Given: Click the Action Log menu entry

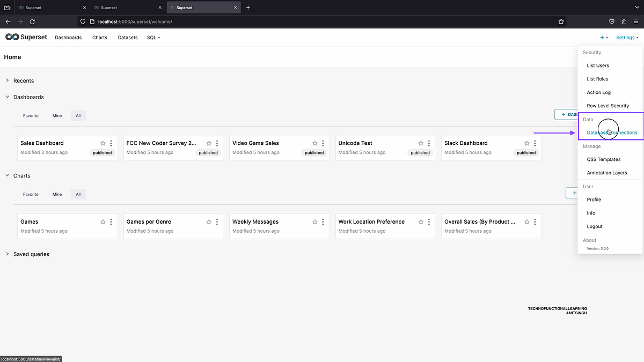Looking at the screenshot, I should (x=598, y=92).
